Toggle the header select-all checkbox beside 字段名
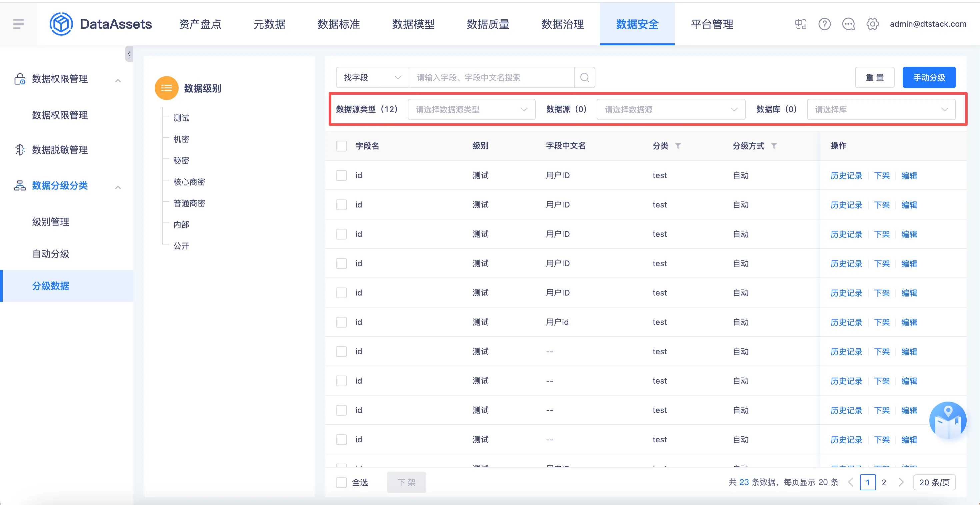The image size is (980, 505). click(341, 146)
